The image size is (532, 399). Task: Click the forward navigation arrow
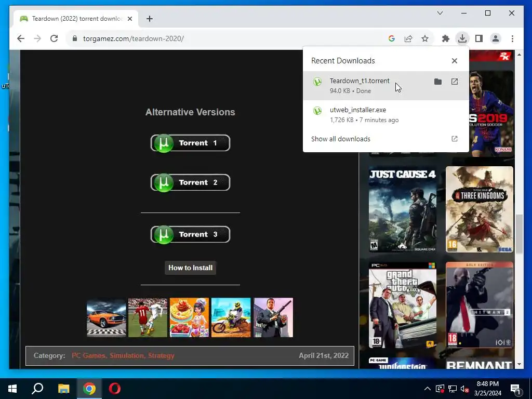coord(37,38)
